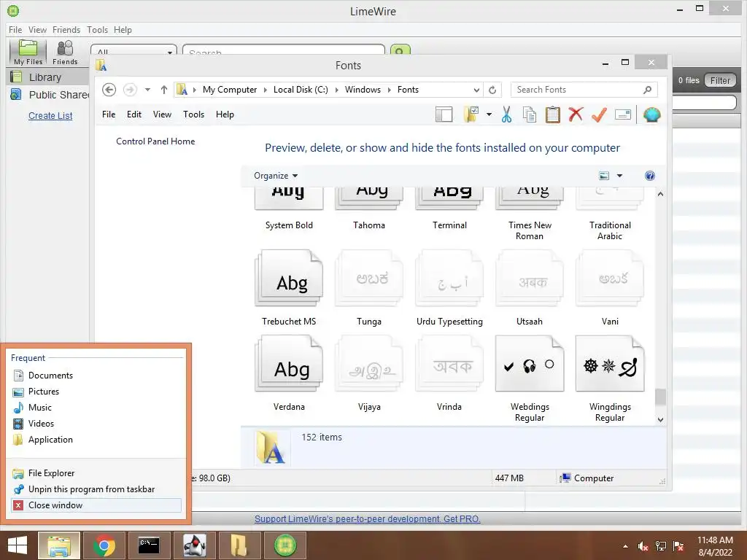The width and height of the screenshot is (747, 560).
Task: Copy selection with the copy icon
Action: click(x=530, y=114)
